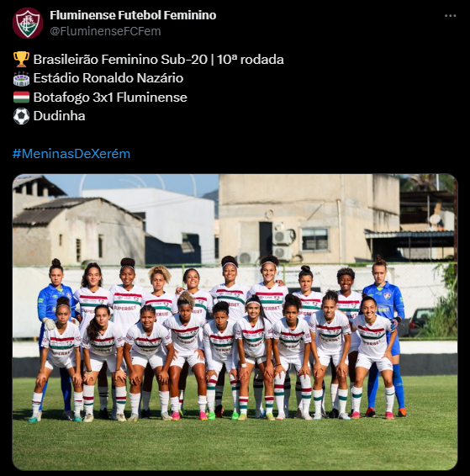This screenshot has width=470, height=476.
Task: Open the three-dot more options menu
Action: tap(450, 16)
